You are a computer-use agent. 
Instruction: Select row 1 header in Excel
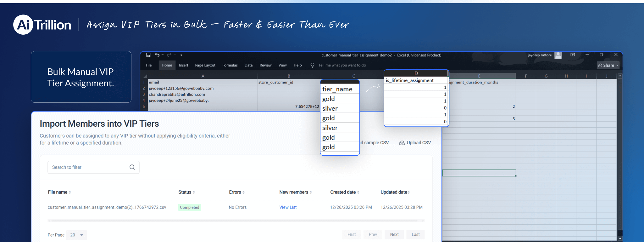(144, 82)
